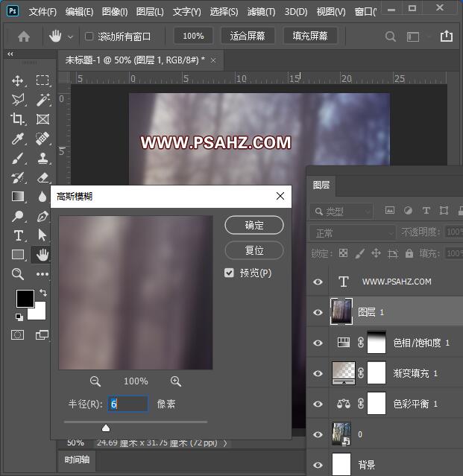
Task: Confirm blur with the 确定 button
Action: tap(254, 225)
